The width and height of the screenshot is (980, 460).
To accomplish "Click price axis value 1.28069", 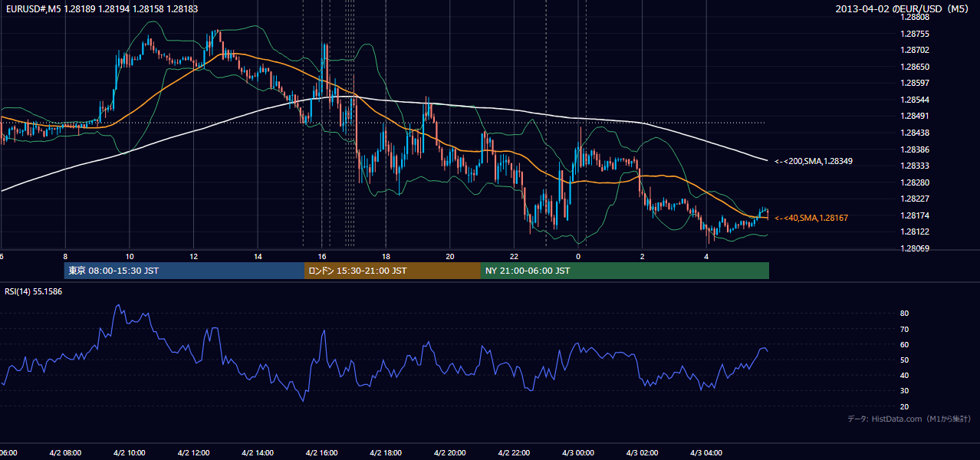I will pyautogui.click(x=916, y=248).
